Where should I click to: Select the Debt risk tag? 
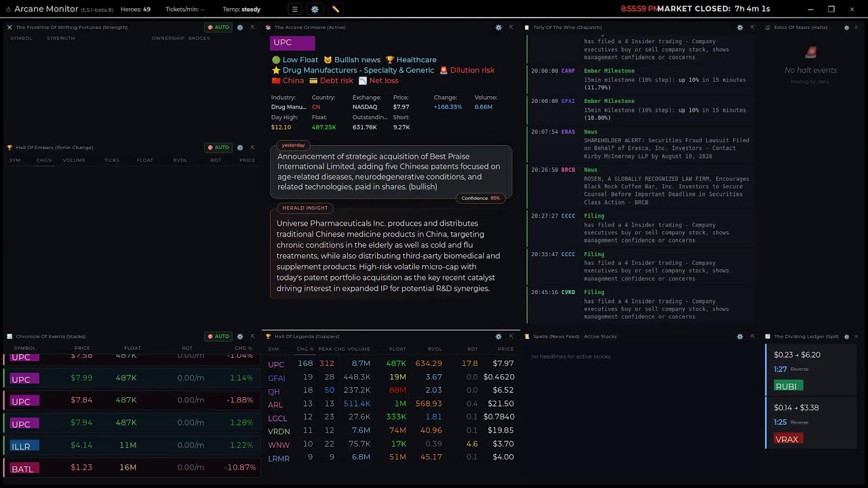pos(331,81)
